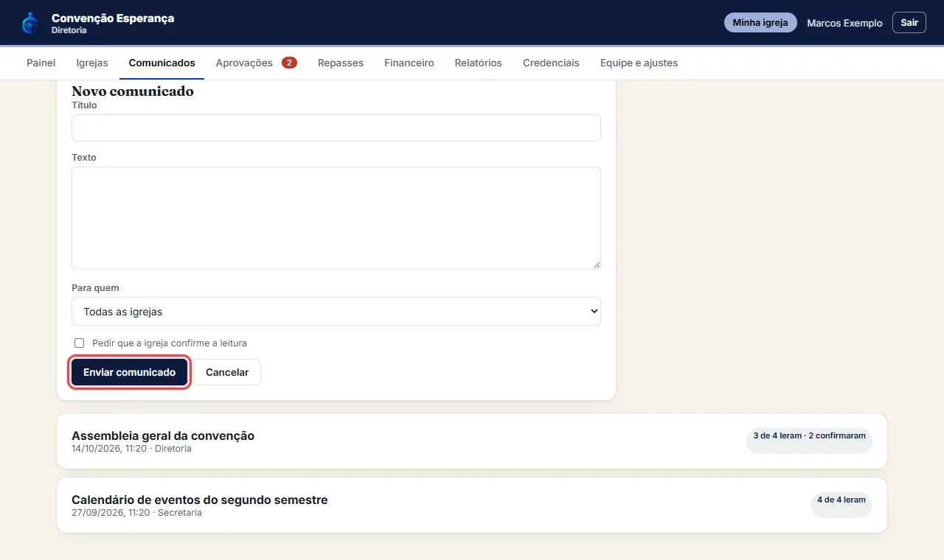Switch to the Repasses tab
This screenshot has height=560, width=944.
(341, 63)
